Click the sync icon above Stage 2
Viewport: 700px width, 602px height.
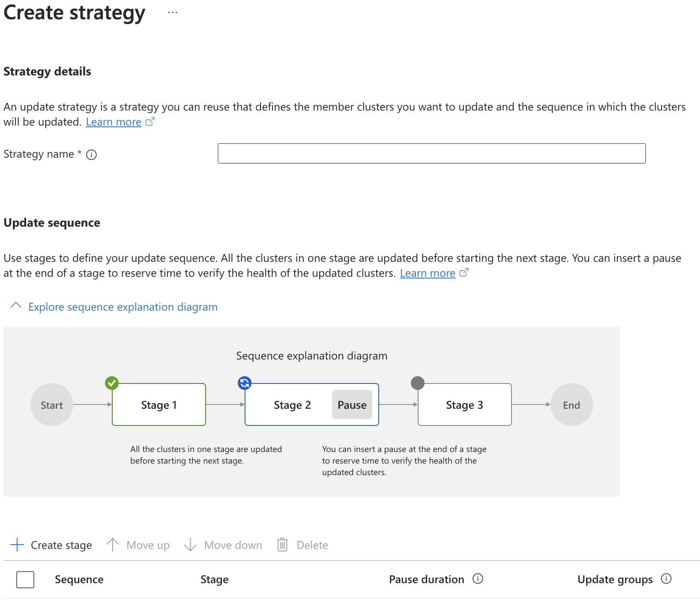(245, 383)
